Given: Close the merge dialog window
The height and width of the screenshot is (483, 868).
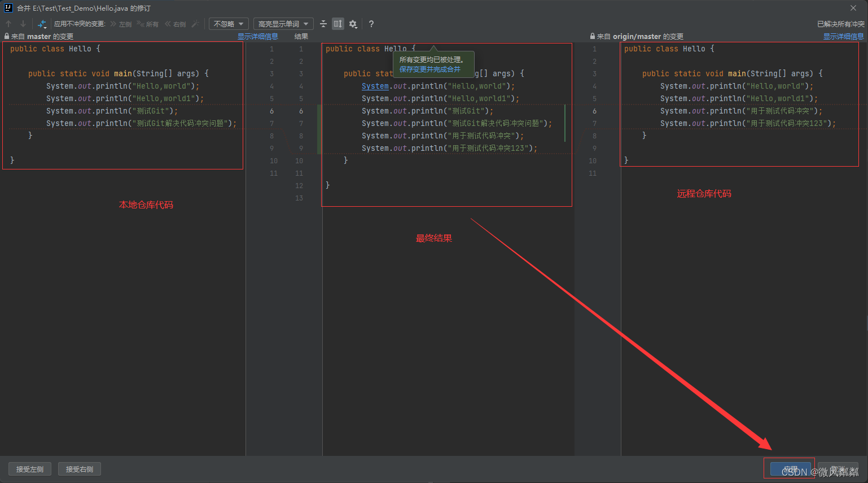Looking at the screenshot, I should pos(853,8).
